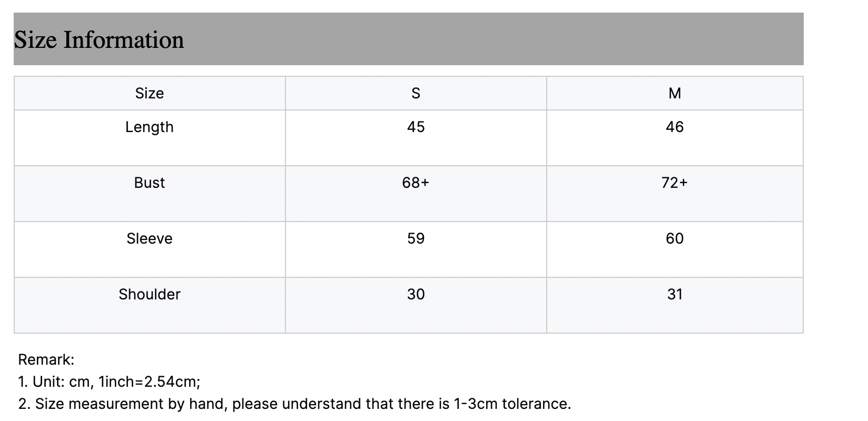Click the Size Information heading text
Screen dimensions: 868x421
point(99,40)
